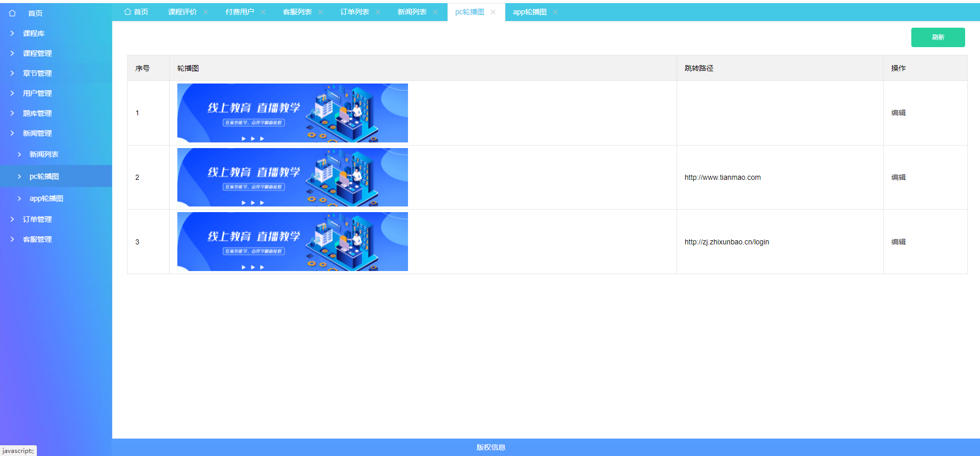Screen dimensions: 980x456
Task: Select app轮播图 in the sidebar
Action: (x=46, y=198)
